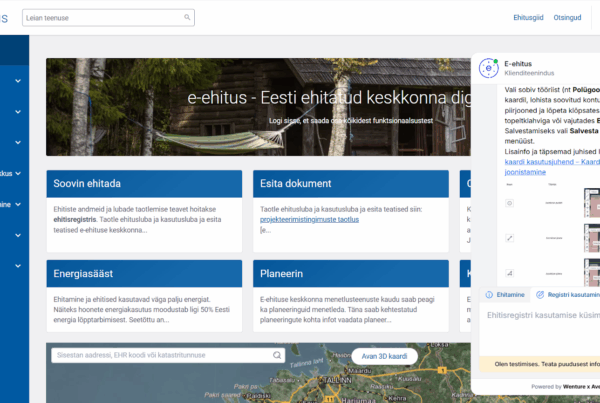Open the Esita dokument card header
Screen dimensions: 600x403
coord(351,184)
